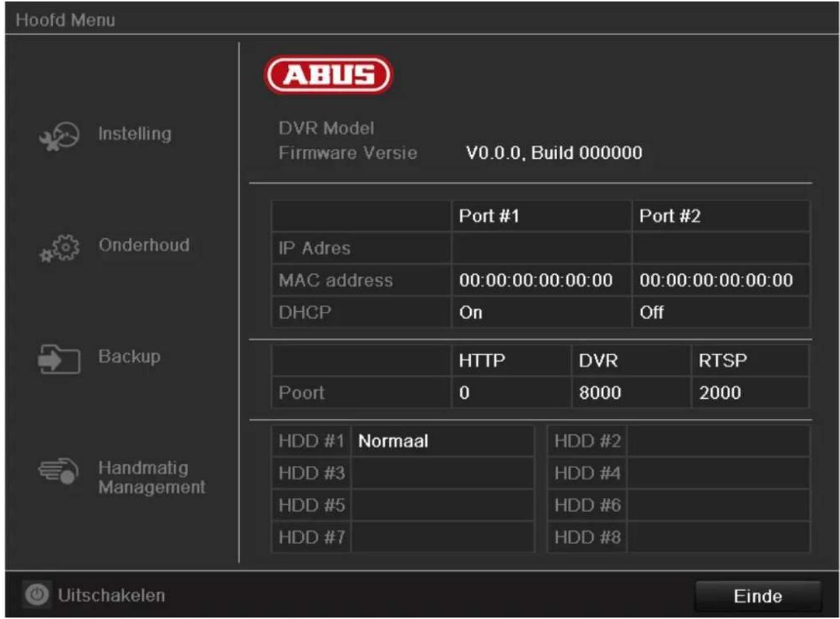Image resolution: width=840 pixels, height=619 pixels.
Task: Click the power icon next to Uitschakelen
Action: pos(36,594)
